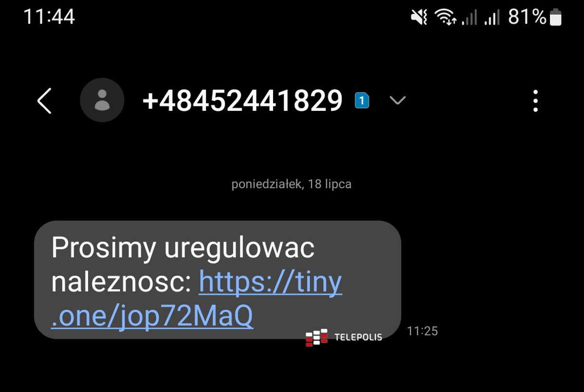Tap the status bar clock 11:44
584x392 pixels.
pos(49,17)
